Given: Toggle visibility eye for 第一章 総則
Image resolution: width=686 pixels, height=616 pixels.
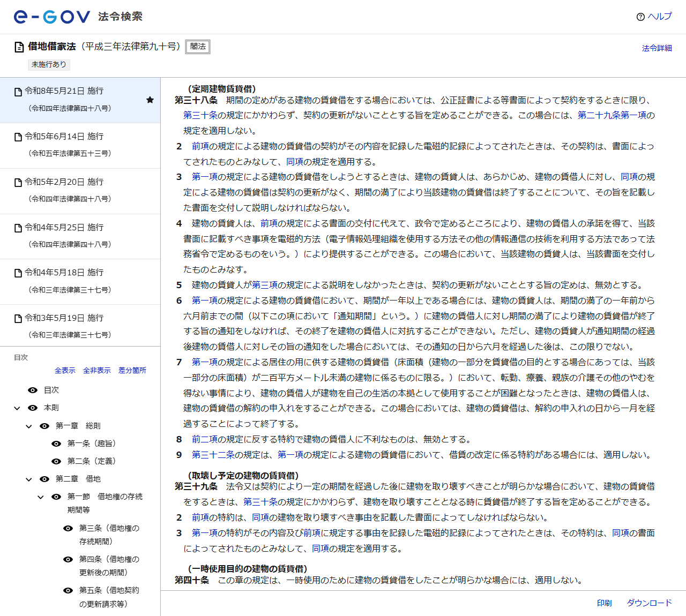Looking at the screenshot, I should tap(44, 426).
